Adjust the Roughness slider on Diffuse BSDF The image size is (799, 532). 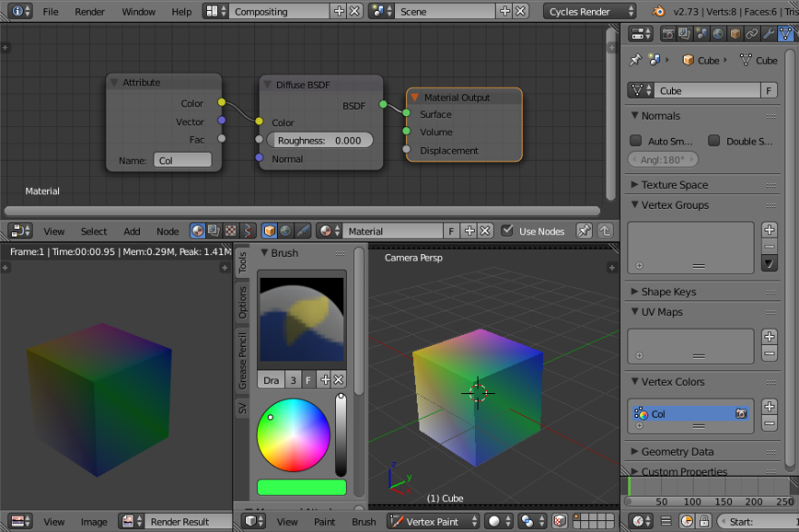[320, 140]
